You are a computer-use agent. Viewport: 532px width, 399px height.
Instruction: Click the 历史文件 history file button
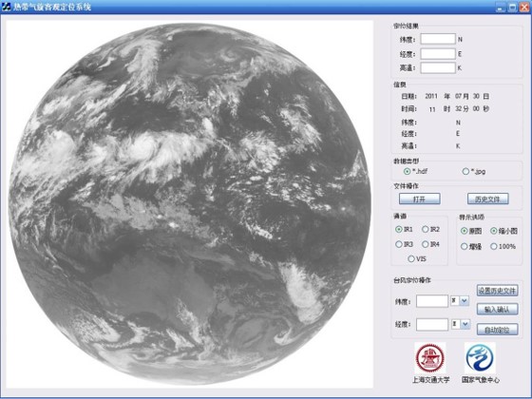click(x=488, y=199)
